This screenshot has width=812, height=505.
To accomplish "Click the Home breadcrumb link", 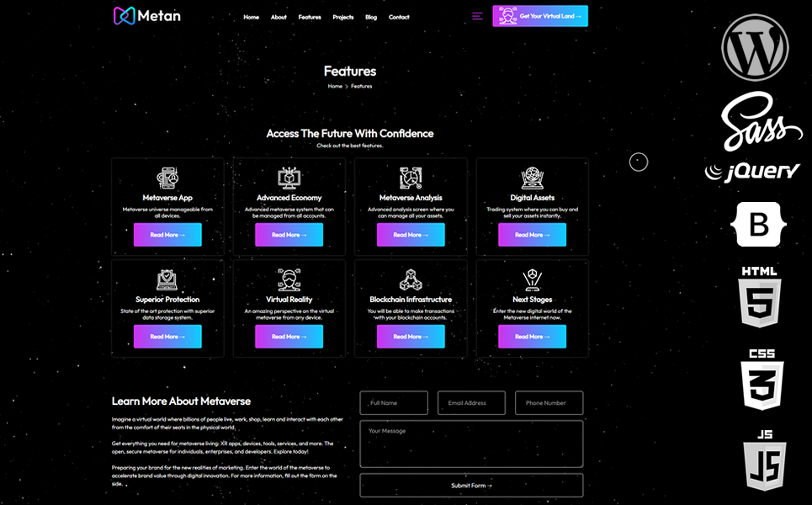I will (335, 86).
